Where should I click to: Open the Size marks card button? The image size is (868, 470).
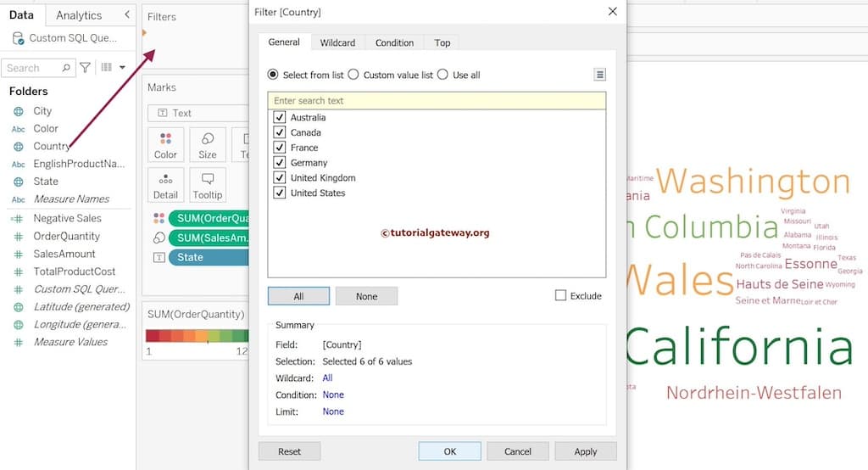(x=208, y=145)
